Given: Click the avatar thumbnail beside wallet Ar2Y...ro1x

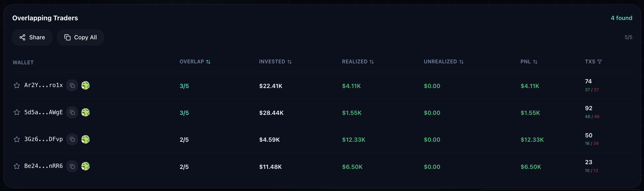Looking at the screenshot, I should point(86,85).
